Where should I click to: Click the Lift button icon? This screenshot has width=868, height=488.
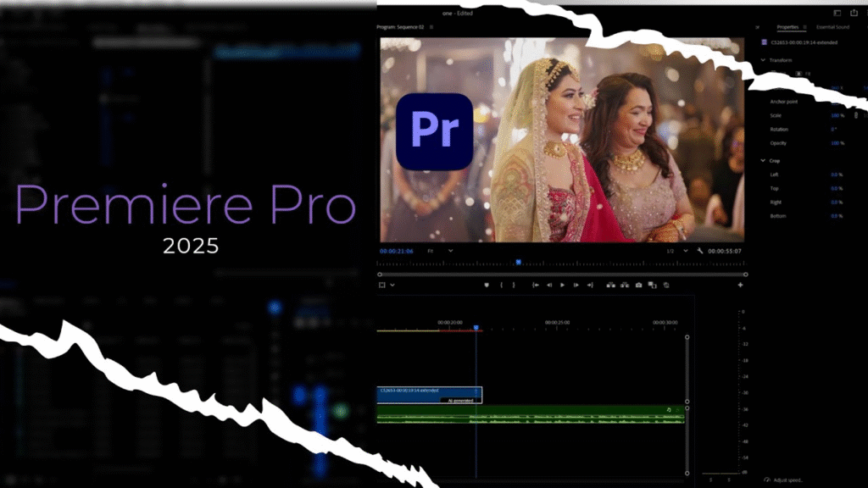click(610, 286)
